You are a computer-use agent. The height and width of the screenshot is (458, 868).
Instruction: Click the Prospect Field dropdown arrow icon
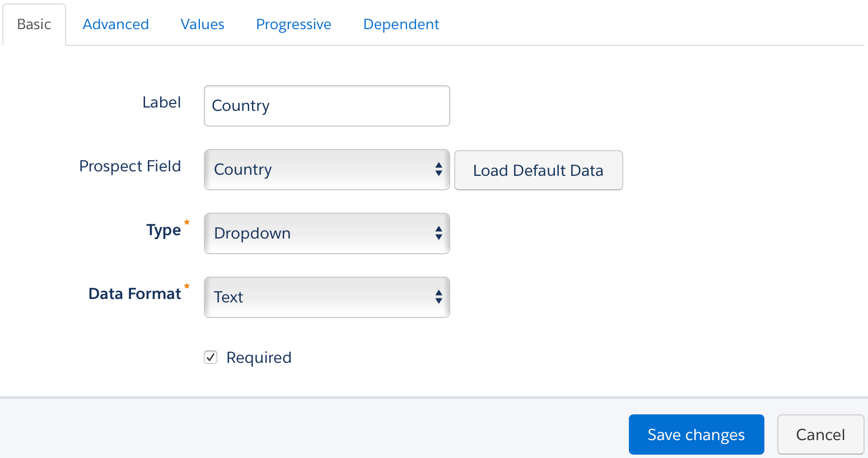(439, 170)
